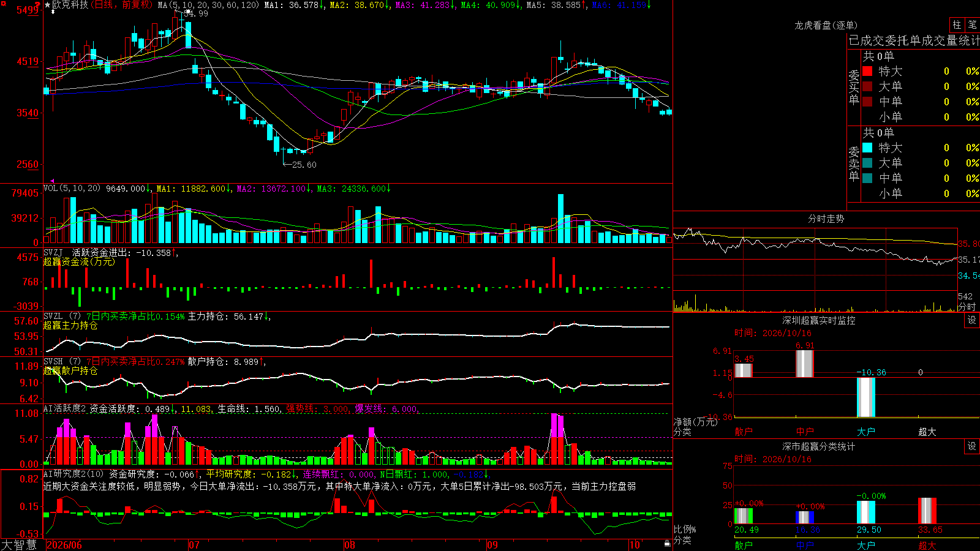The image size is (980, 551).
Task: Click the VOL(5,10,20) indicator label
Action: coord(72,189)
